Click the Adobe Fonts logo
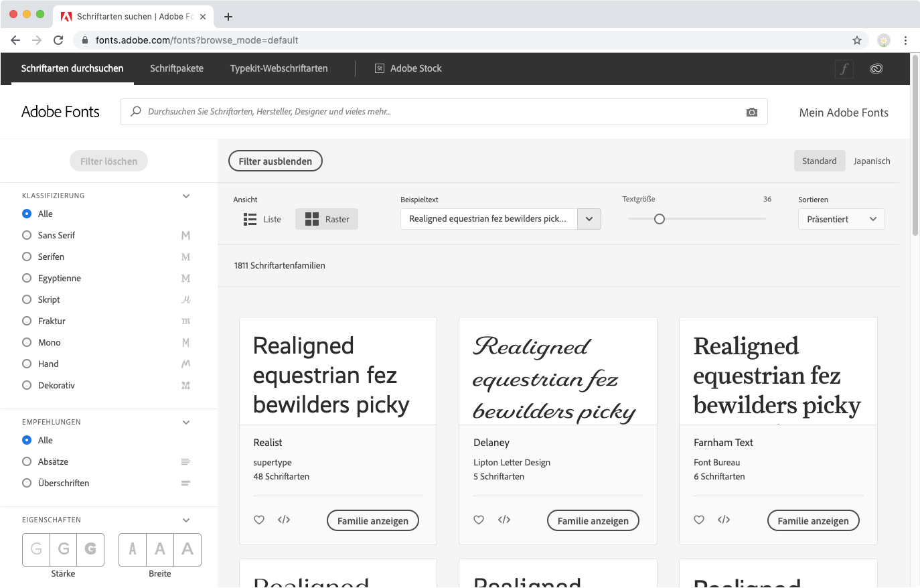 point(60,112)
